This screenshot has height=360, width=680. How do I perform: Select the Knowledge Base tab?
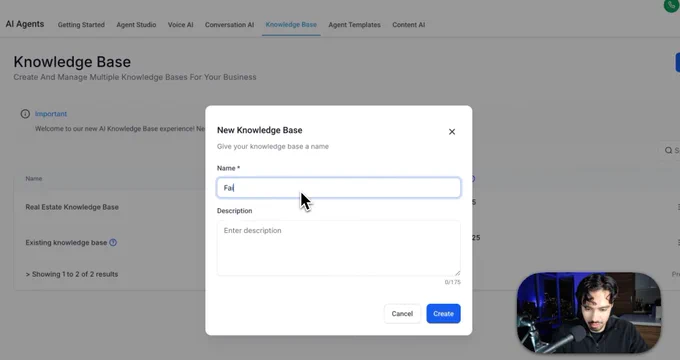[291, 25]
